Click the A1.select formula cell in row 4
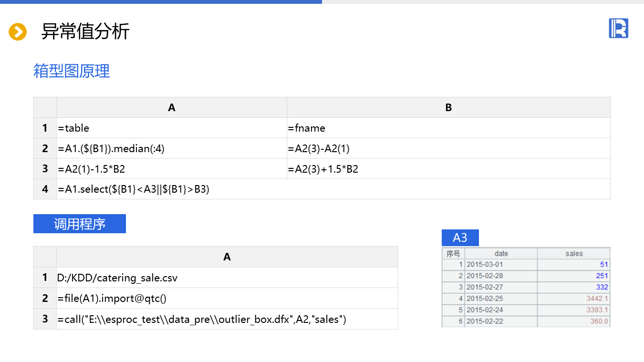Image resolution: width=644 pixels, height=362 pixels. (x=333, y=189)
